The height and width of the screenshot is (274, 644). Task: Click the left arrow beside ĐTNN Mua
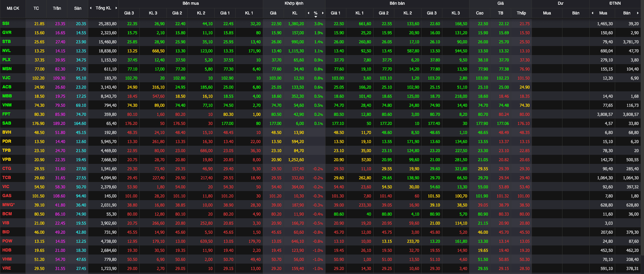(592, 13)
